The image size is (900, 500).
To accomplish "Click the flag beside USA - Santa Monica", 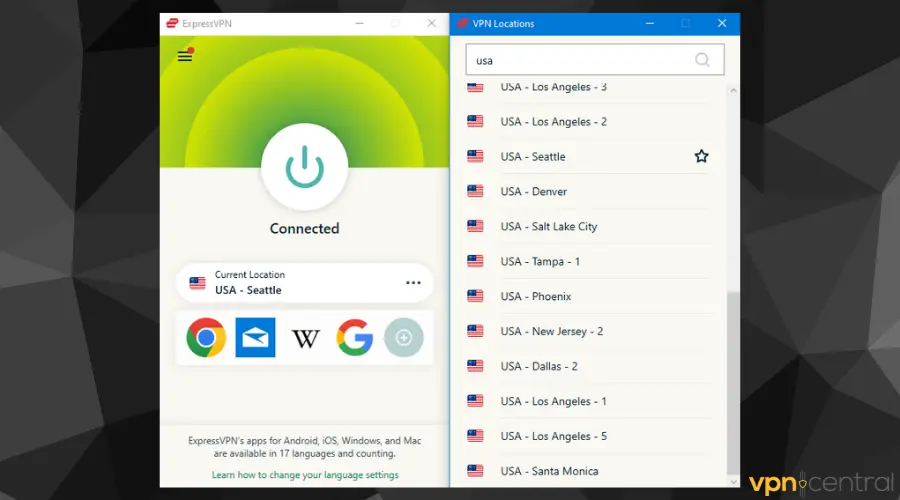I will tap(475, 471).
